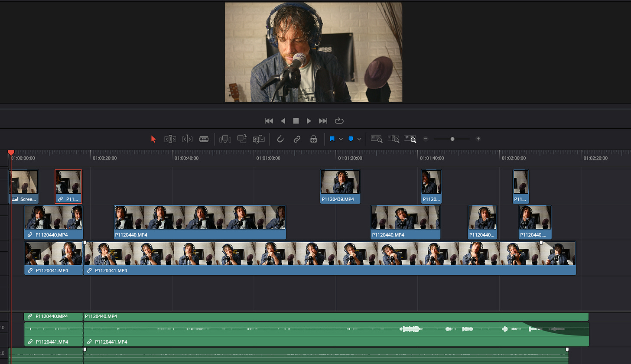
Task: Open the blue Marker color dropdown
Action: (359, 139)
